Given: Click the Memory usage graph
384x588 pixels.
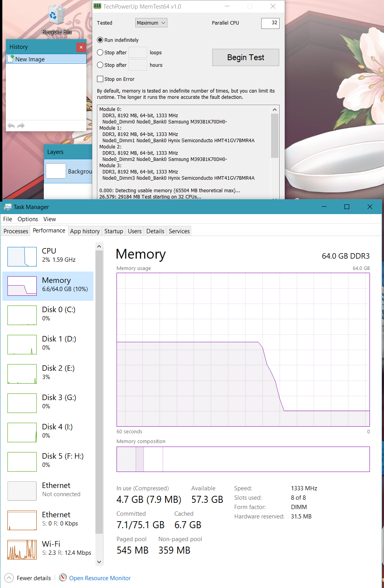Looking at the screenshot, I should [x=243, y=350].
